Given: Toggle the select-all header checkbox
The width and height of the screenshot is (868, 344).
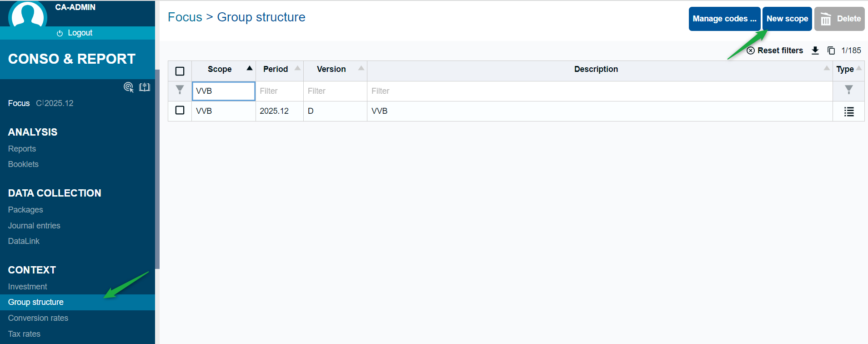Looking at the screenshot, I should pyautogui.click(x=180, y=71).
